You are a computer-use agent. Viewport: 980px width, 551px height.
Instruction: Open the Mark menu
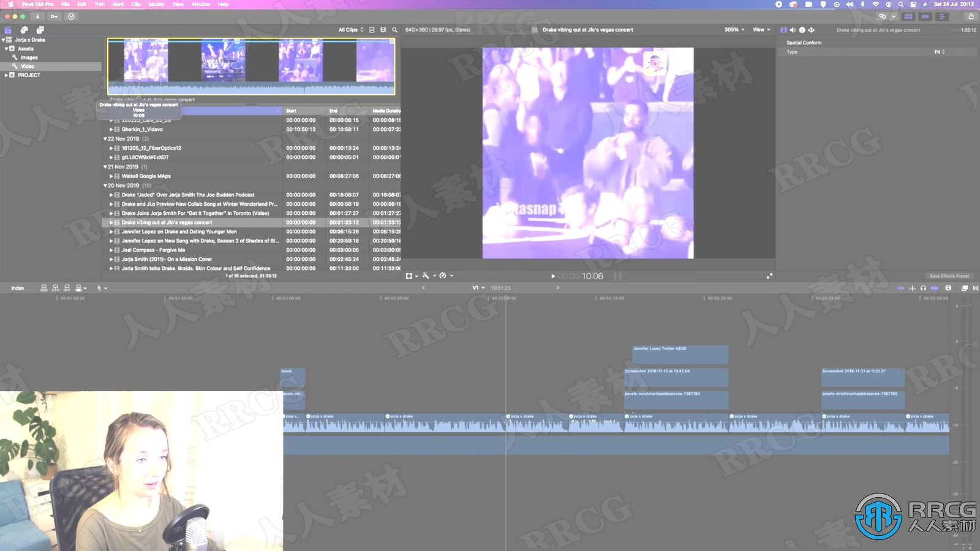click(x=118, y=4)
